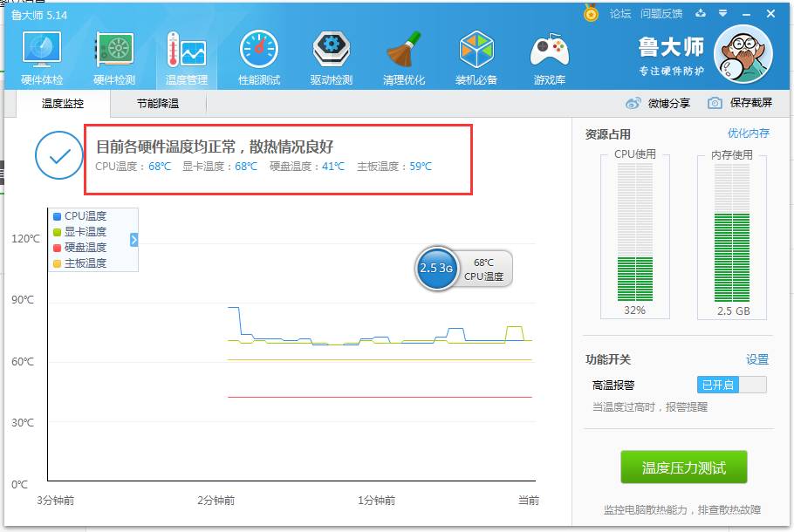Click the Weibo share icon
This screenshot has height=532, width=794.
[x=633, y=103]
